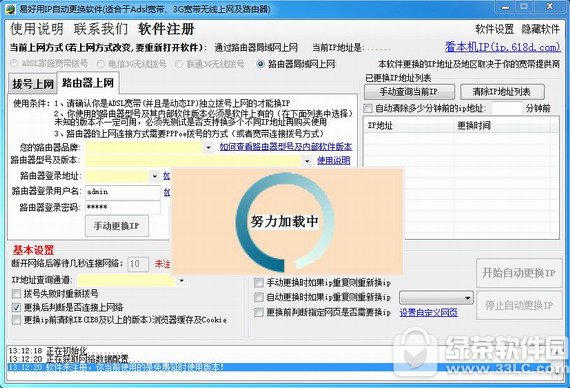Viewport: 570px width, 388px height.
Task: Click 手动查询当前IP button
Action: coord(409,92)
